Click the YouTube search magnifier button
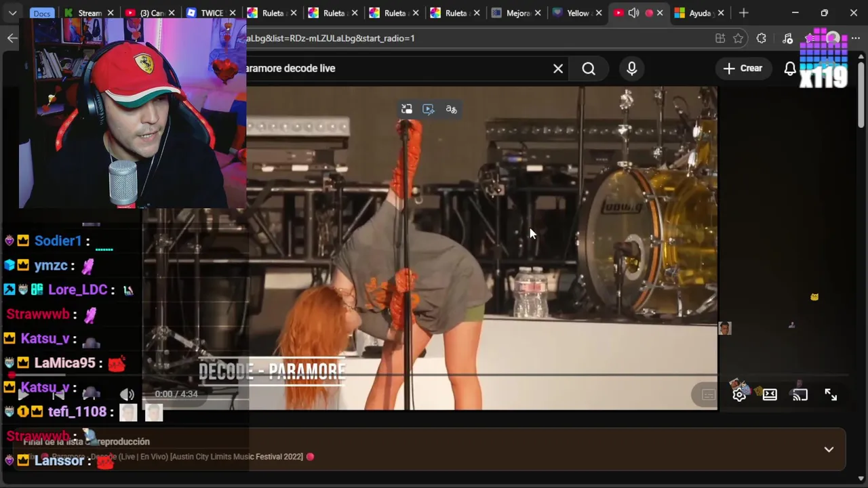 pyautogui.click(x=589, y=68)
